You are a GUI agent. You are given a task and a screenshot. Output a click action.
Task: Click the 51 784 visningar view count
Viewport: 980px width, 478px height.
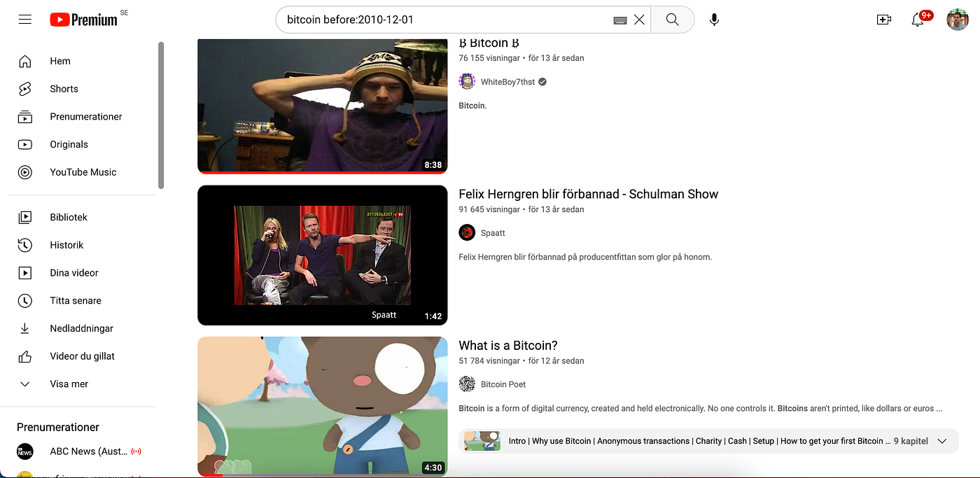click(x=489, y=361)
